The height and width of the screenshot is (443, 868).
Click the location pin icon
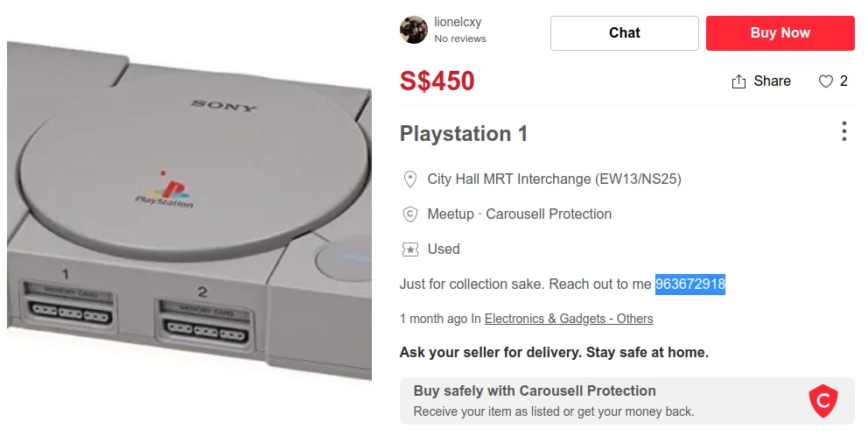(409, 179)
